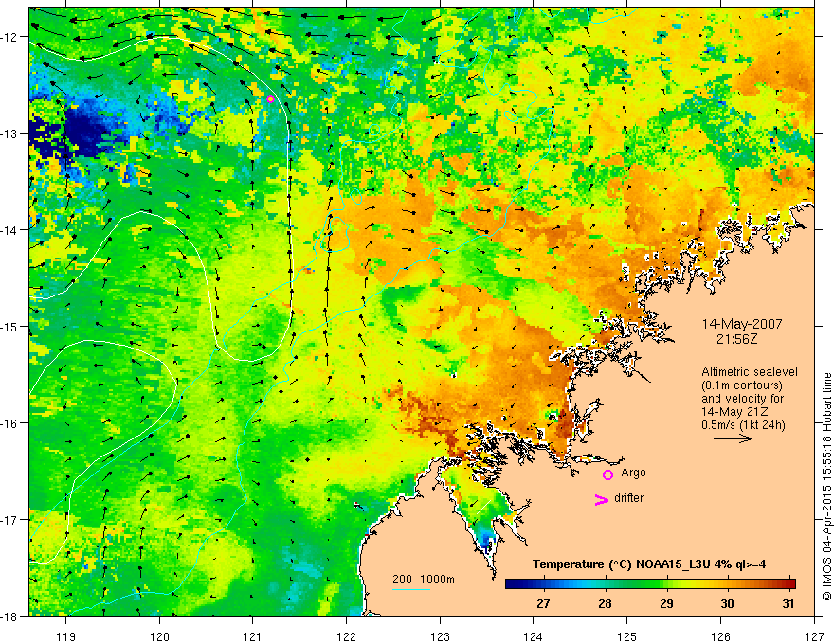Click the 27 value on temperature scale
The height and width of the screenshot is (644, 834).
543,603
